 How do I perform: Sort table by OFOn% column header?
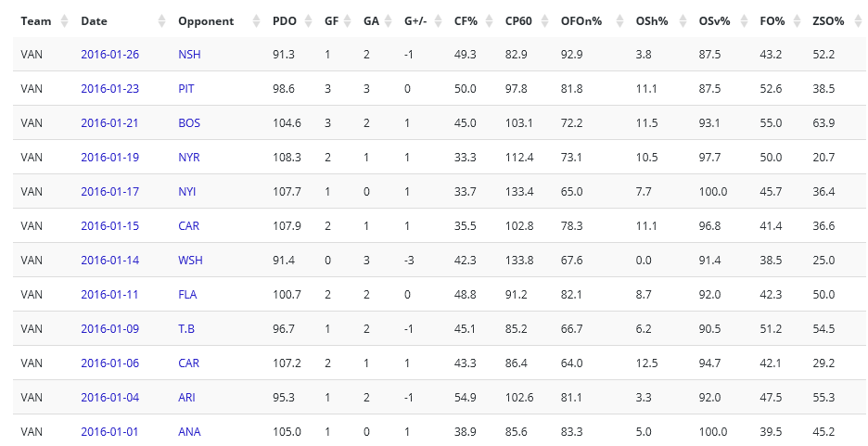point(581,21)
